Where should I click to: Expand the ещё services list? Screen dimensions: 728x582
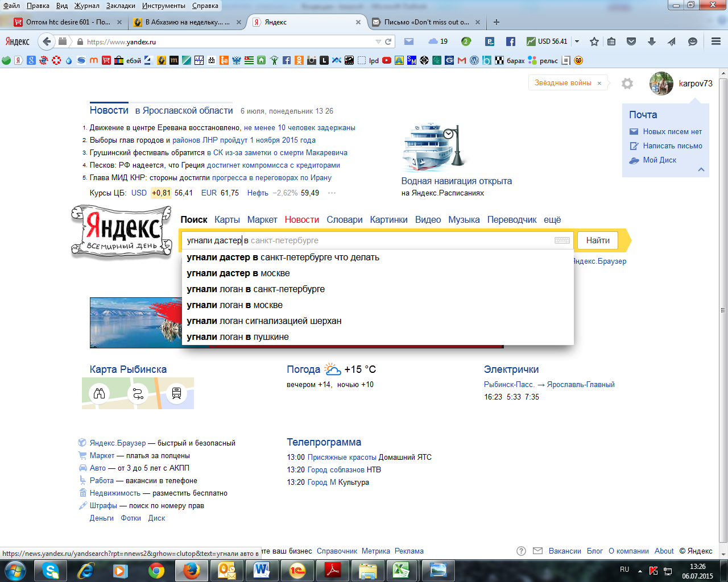tap(552, 219)
